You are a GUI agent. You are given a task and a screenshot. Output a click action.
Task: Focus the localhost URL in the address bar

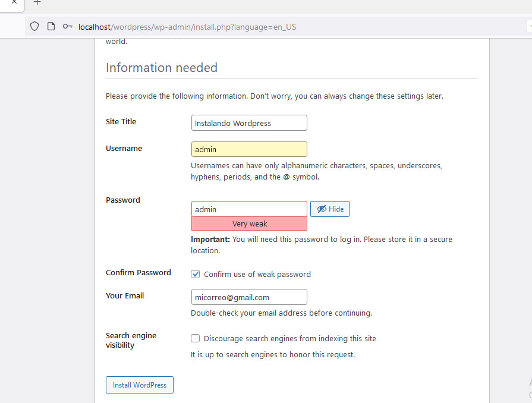pyautogui.click(x=187, y=27)
